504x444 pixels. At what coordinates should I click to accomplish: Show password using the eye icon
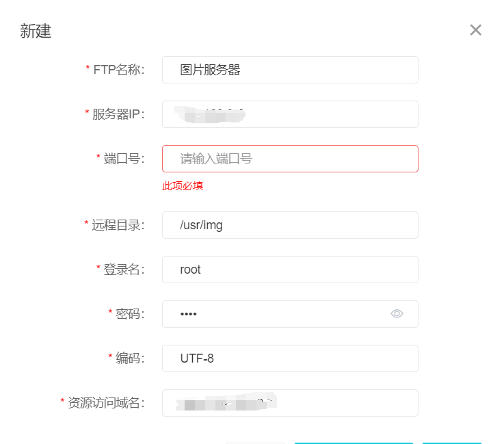pyautogui.click(x=397, y=314)
